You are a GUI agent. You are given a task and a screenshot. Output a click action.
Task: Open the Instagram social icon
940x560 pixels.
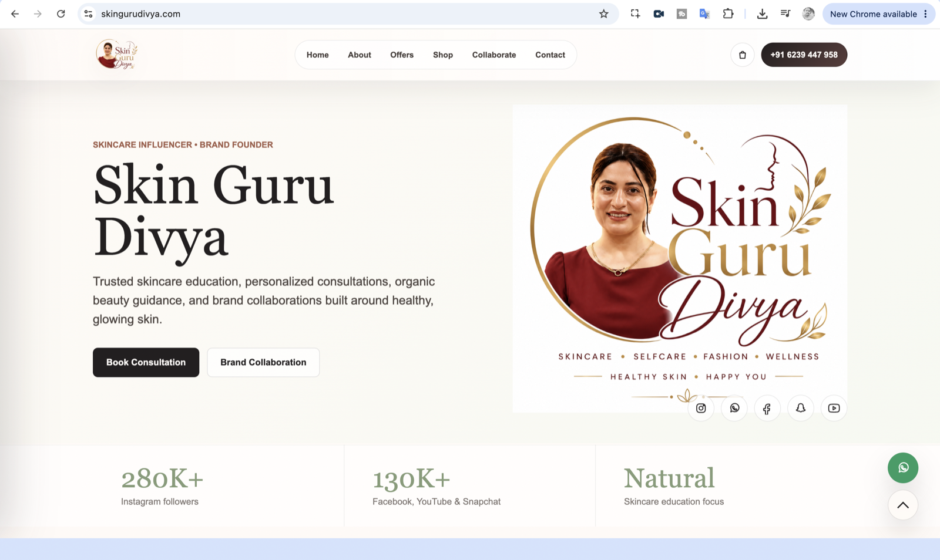click(701, 408)
